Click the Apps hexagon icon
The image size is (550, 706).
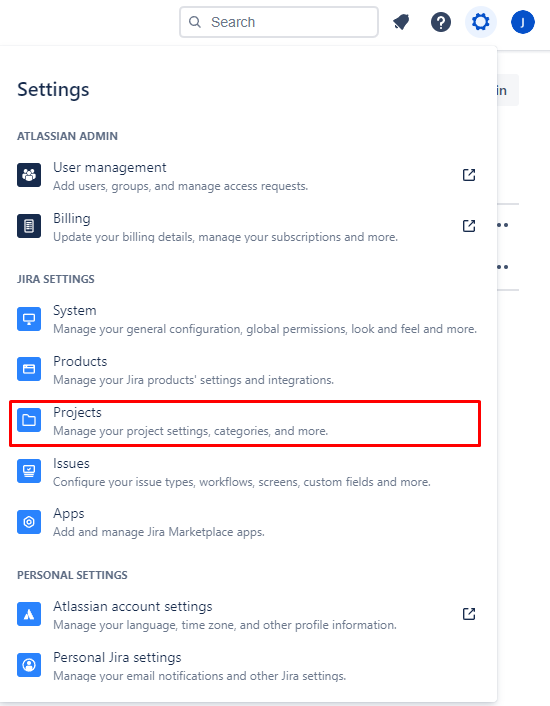coord(29,522)
